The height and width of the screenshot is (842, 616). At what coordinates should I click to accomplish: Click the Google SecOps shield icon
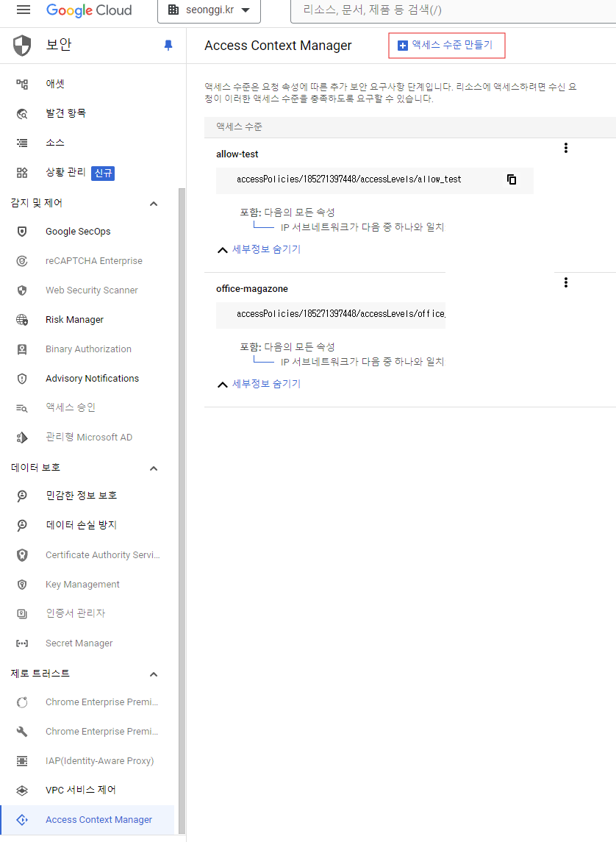click(22, 232)
